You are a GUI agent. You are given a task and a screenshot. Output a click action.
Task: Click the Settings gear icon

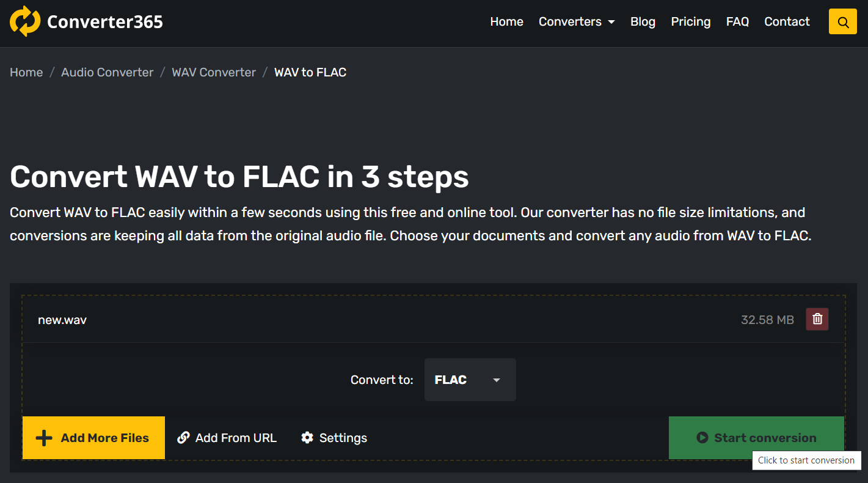tap(307, 438)
